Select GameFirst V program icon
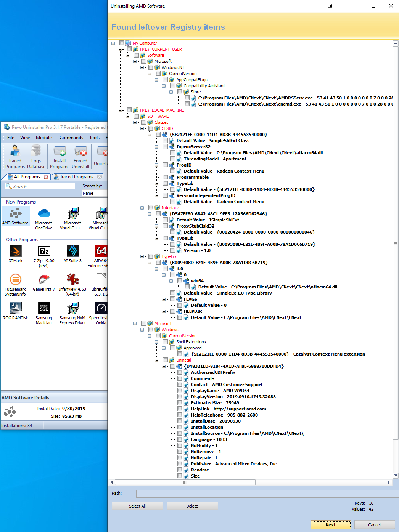This screenshot has width=399, height=532. [x=44, y=282]
